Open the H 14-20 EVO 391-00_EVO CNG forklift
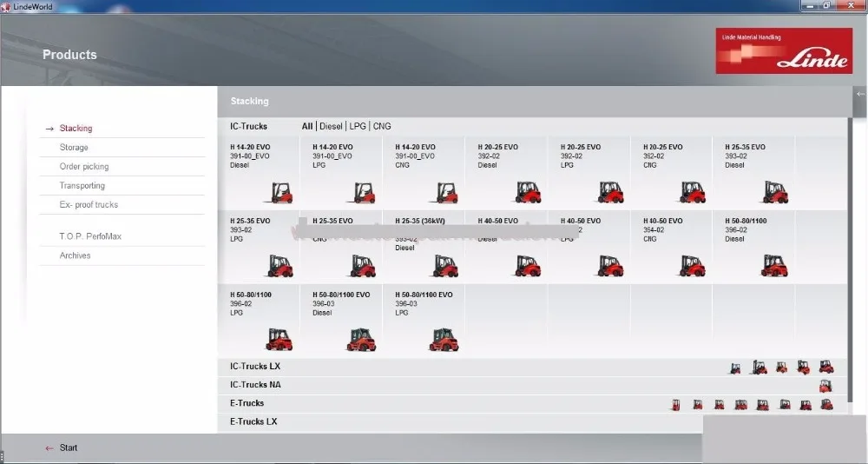Image resolution: width=868 pixels, height=464 pixels. click(424, 174)
